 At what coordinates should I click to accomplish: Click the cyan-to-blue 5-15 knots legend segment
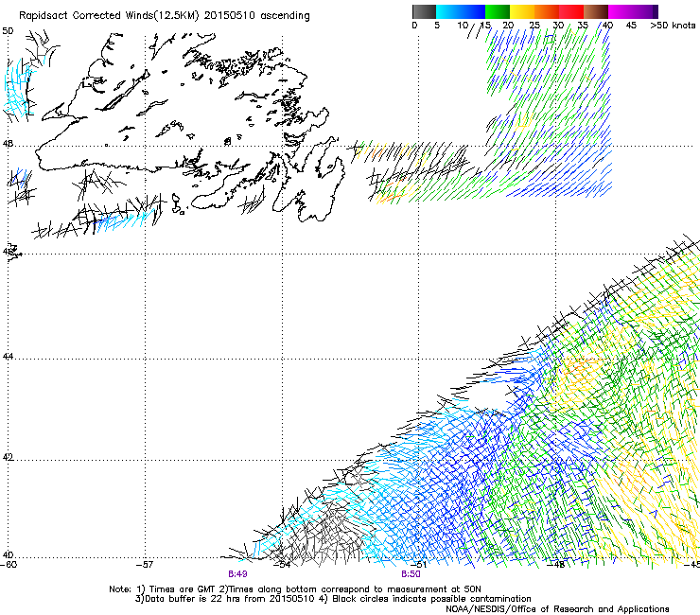coord(461,11)
